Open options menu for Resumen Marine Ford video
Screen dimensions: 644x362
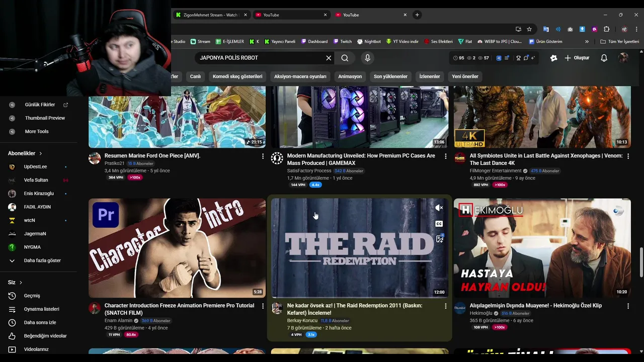click(x=263, y=156)
